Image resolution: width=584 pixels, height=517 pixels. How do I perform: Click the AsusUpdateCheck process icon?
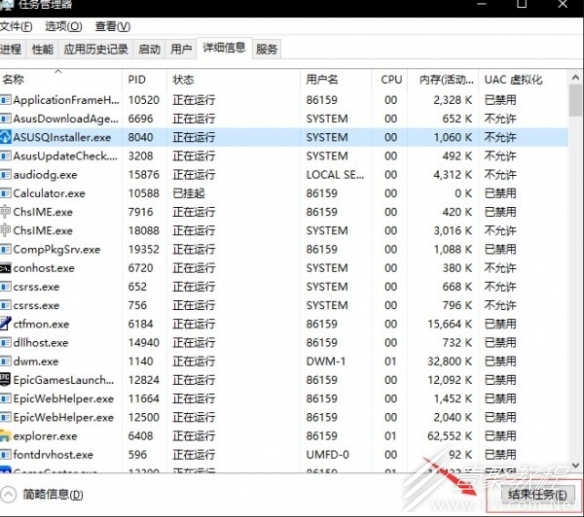[5, 156]
